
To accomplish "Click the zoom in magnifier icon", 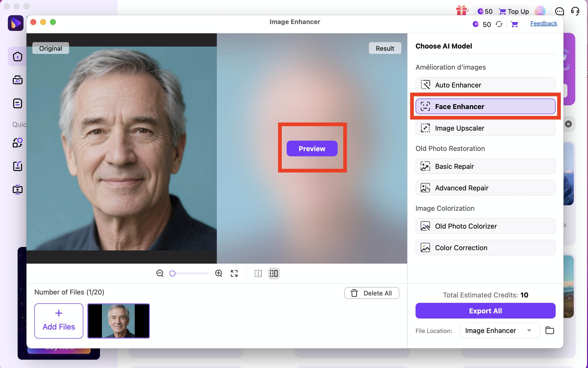I will point(219,273).
